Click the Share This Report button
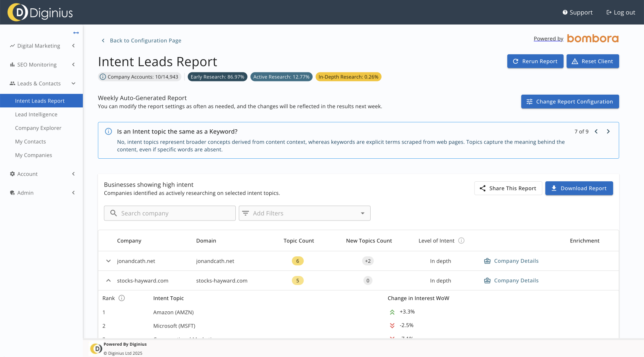The width and height of the screenshot is (644, 357). [508, 188]
